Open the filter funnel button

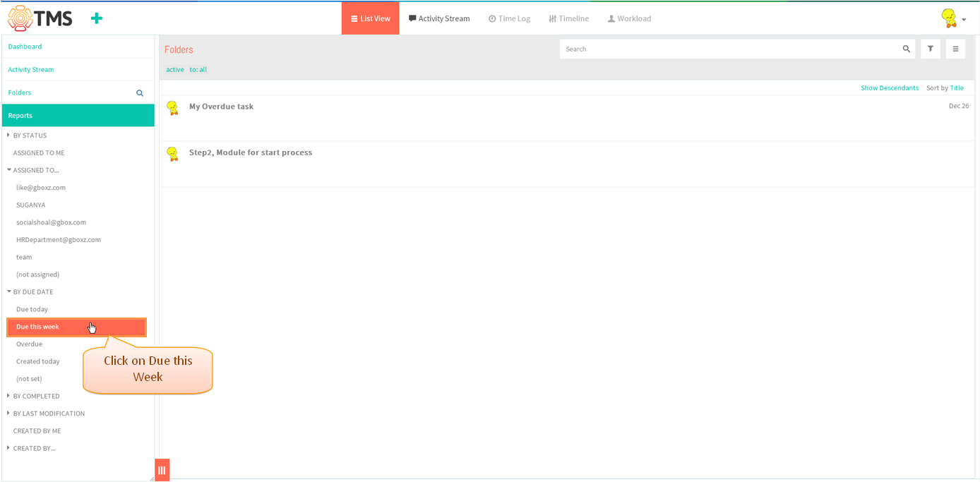pyautogui.click(x=931, y=49)
